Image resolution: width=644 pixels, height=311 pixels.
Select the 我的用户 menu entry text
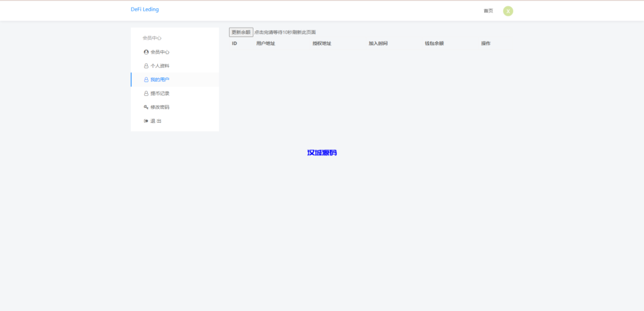pos(160,80)
